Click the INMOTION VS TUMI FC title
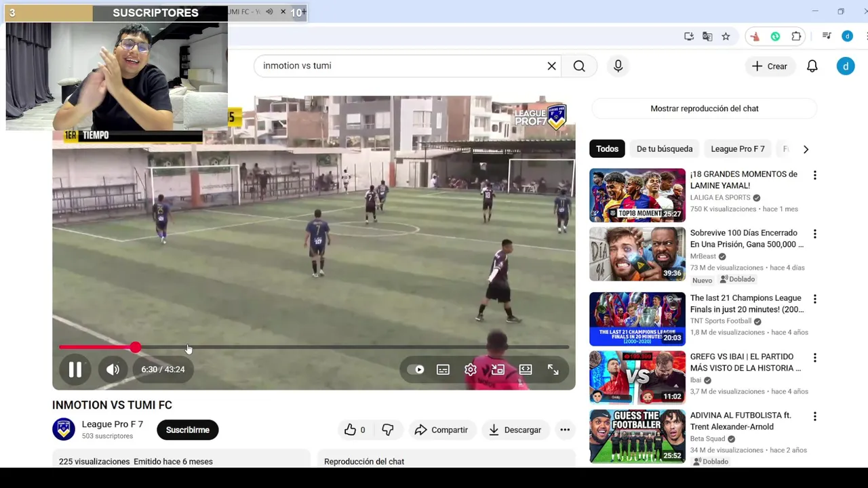The image size is (868, 488). pos(112,405)
